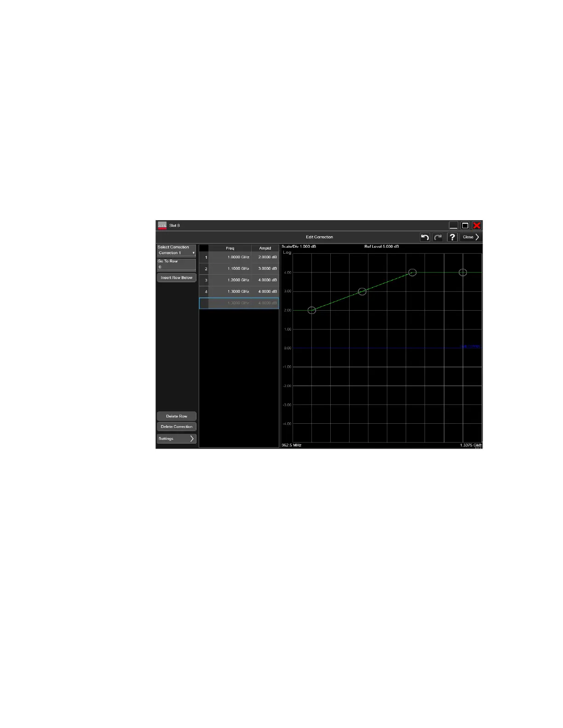
Task: Select the 2.0000 dB amplitude cell
Action: pos(265,257)
